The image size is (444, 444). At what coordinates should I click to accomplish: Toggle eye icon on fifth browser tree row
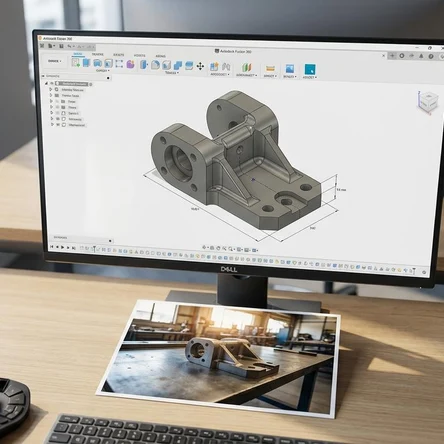[58, 113]
